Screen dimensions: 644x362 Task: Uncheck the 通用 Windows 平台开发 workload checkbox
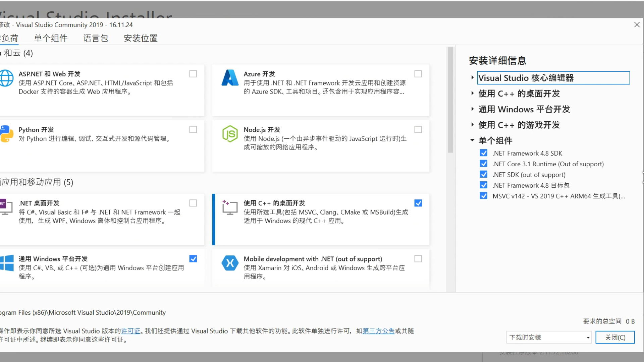coord(193,259)
